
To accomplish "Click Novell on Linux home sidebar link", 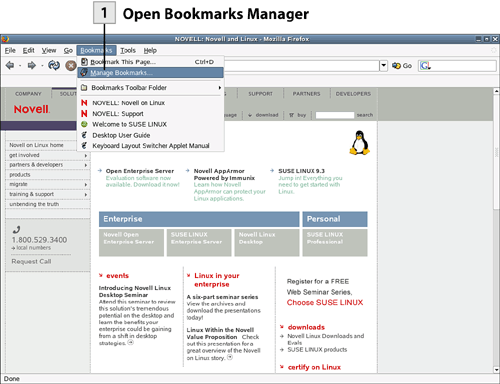I will point(36,145).
